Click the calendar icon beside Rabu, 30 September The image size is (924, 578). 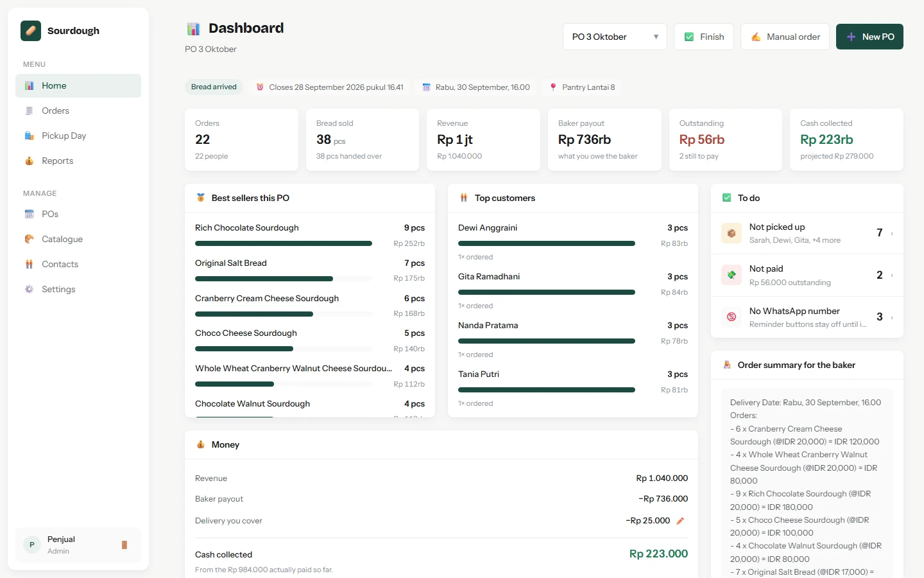426,87
